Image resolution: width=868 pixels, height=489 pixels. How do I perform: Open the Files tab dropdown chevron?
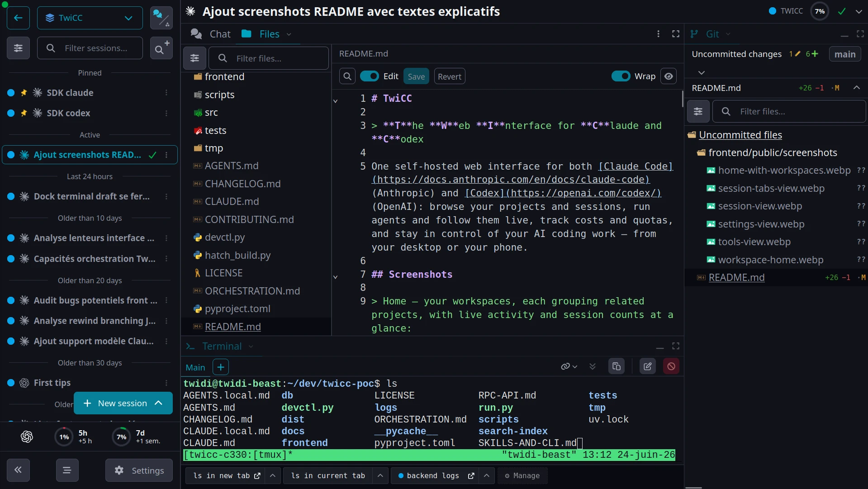tap(289, 34)
